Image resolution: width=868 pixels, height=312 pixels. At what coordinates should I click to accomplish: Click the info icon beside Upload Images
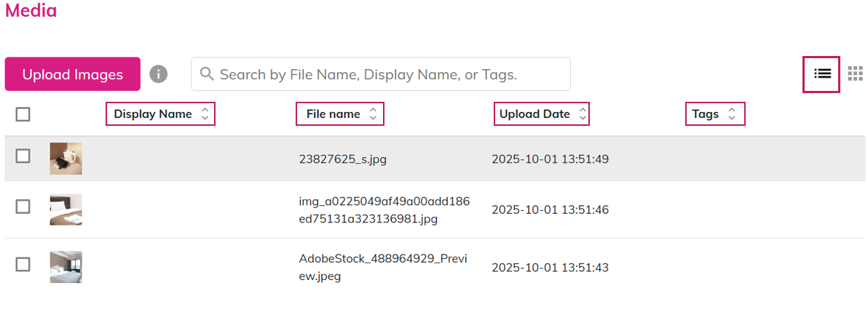click(x=158, y=74)
